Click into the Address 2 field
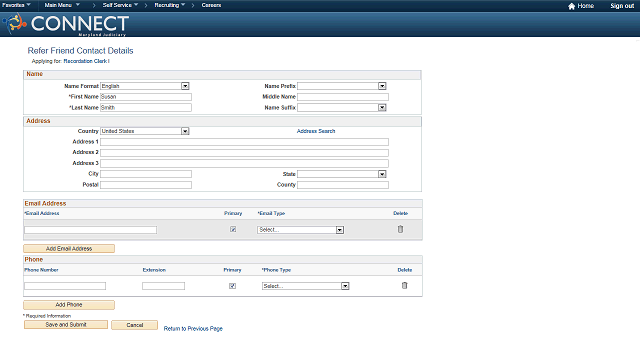The width and height of the screenshot is (640, 360). coord(244,153)
